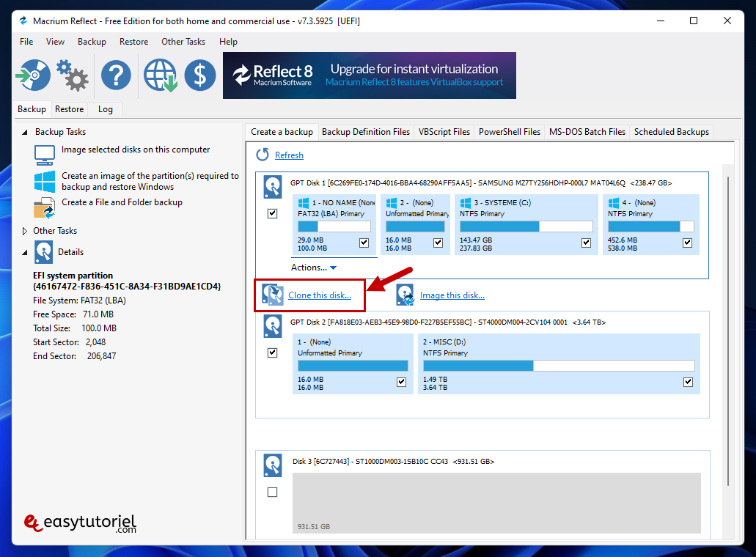Check the Disk 3 checkbox
Image resolution: width=756 pixels, height=557 pixels.
coord(273,492)
